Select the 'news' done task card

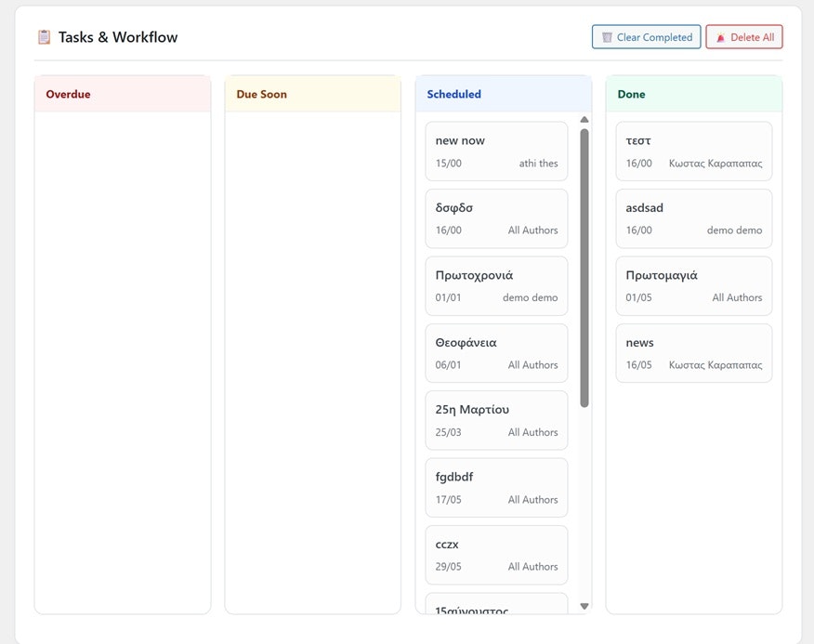pyautogui.click(x=693, y=353)
